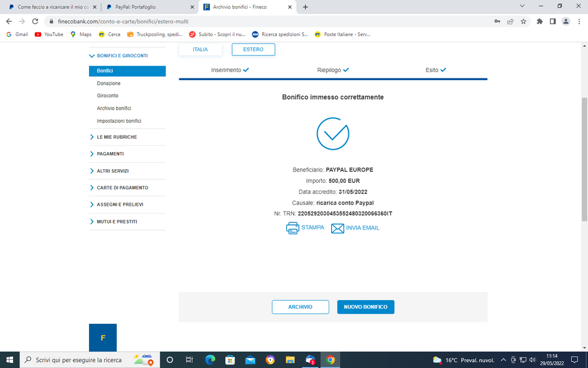Viewport: 588px width, 368px height.
Task: Collapse the BONIFICI E GIROCONTI section
Action: click(118, 55)
